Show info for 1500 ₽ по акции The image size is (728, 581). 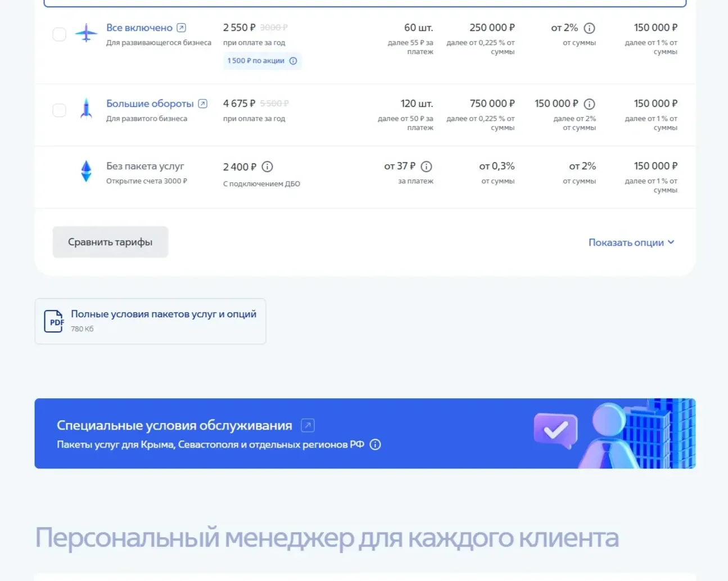click(293, 61)
